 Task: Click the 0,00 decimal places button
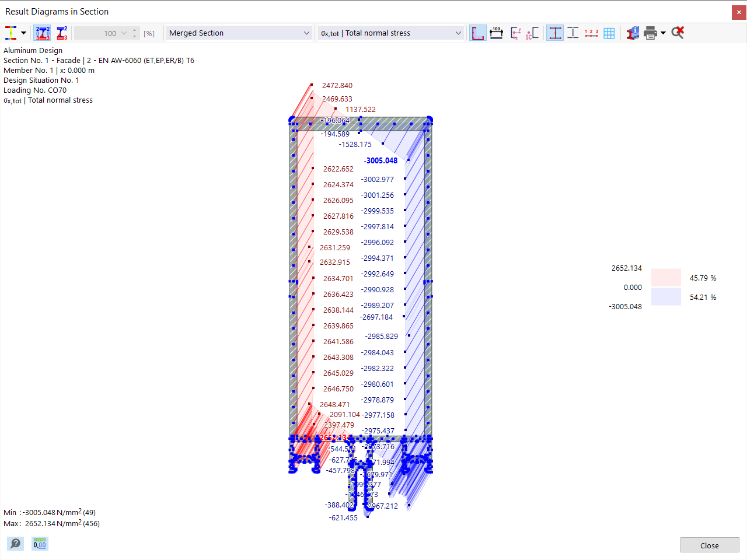[40, 544]
